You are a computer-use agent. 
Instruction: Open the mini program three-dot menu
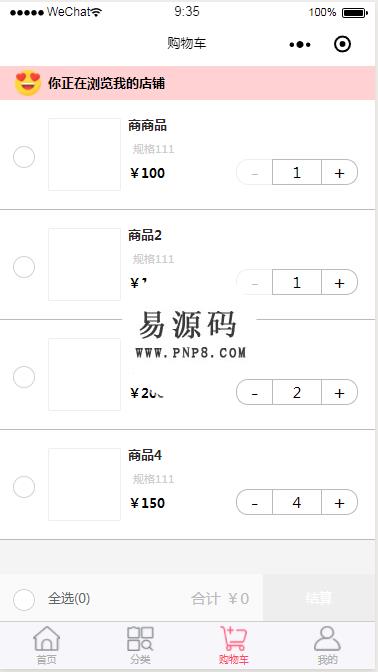coord(300,45)
